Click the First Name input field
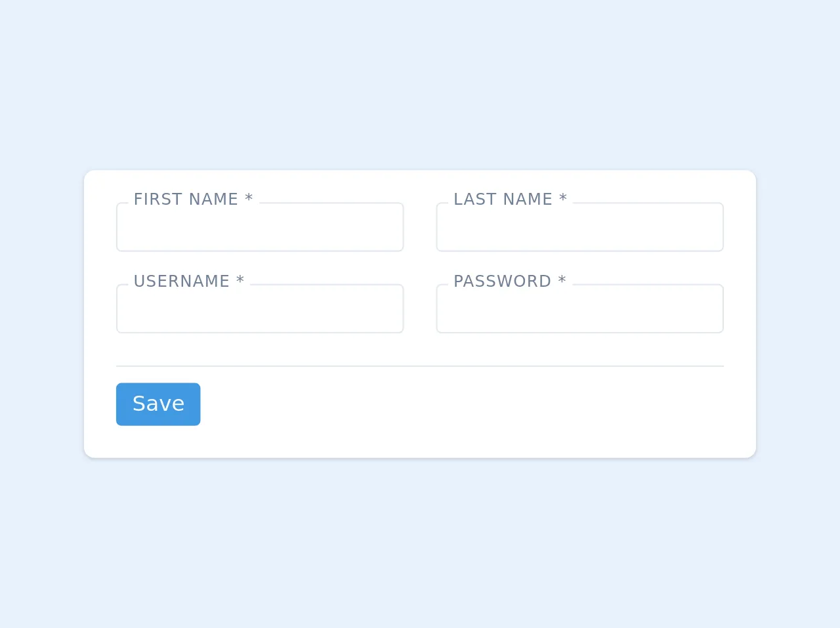Screen dimensions: 840x628 tap(260, 228)
